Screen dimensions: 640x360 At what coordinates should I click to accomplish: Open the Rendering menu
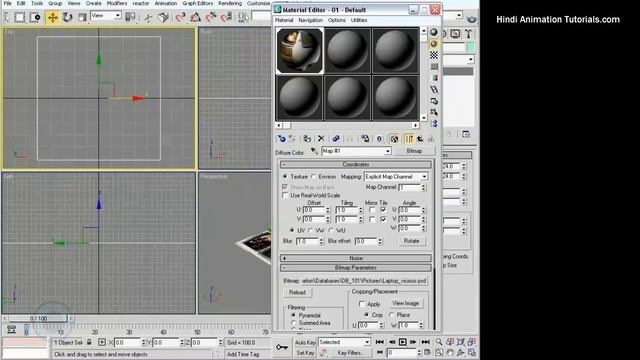click(x=230, y=3)
